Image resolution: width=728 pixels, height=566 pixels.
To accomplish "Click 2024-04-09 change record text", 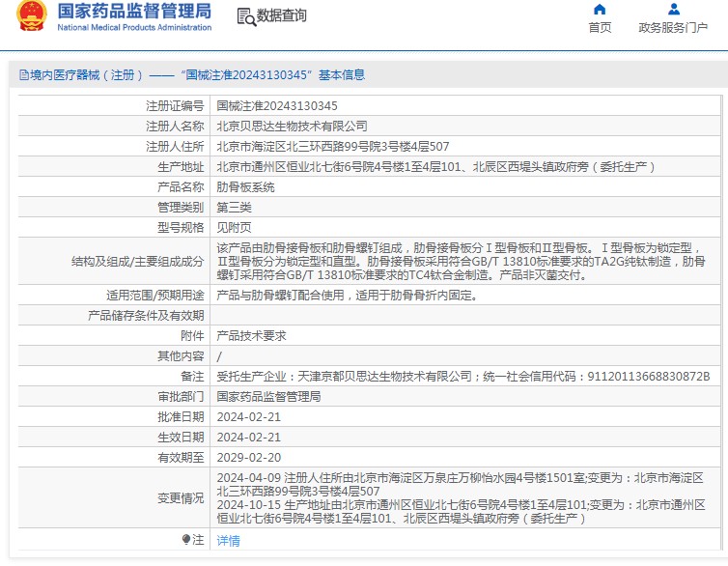I will coord(461,484).
